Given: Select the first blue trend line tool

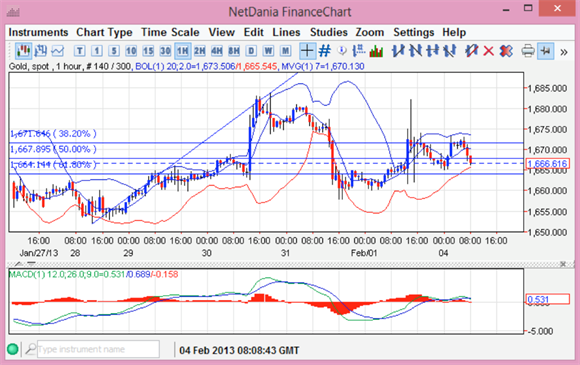Looking at the screenshot, I should coord(398,51).
